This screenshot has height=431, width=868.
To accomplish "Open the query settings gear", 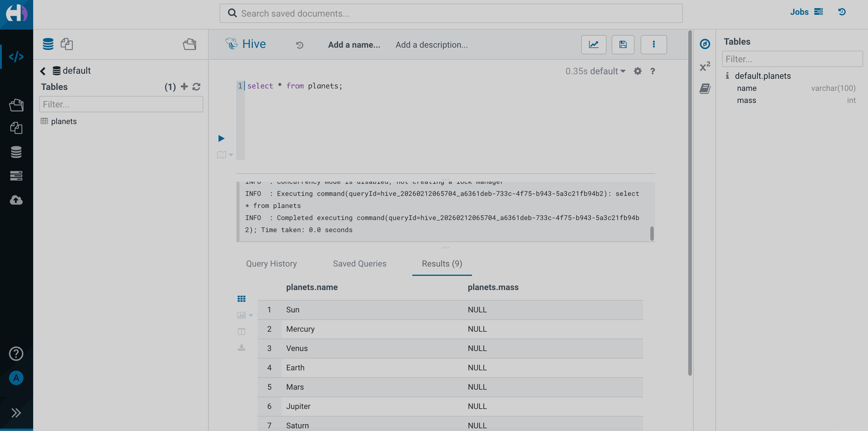I will click(638, 71).
